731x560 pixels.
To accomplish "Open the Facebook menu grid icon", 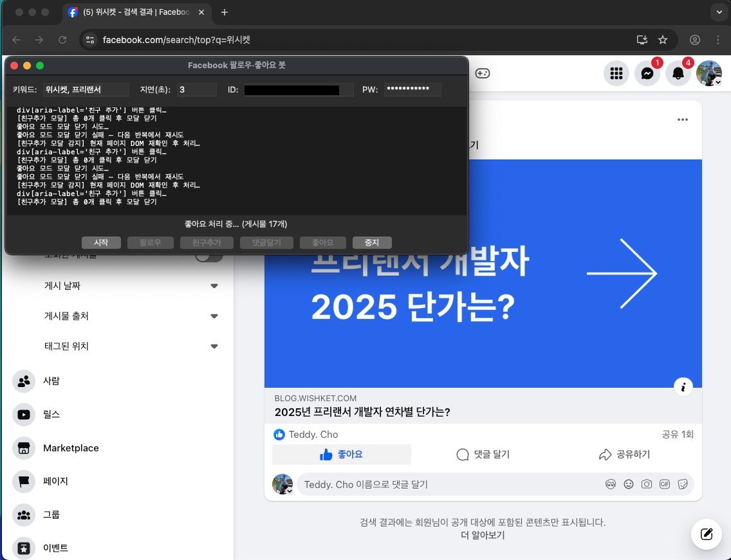I will point(616,73).
